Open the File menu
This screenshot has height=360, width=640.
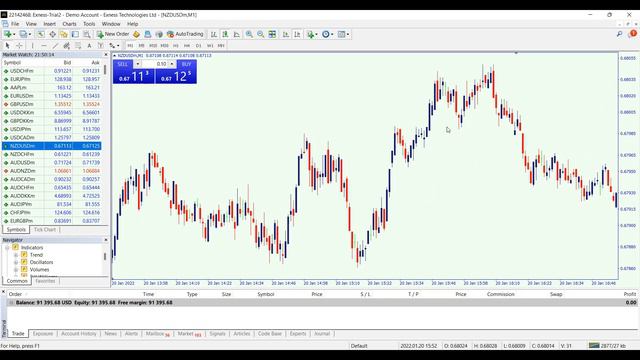15,24
